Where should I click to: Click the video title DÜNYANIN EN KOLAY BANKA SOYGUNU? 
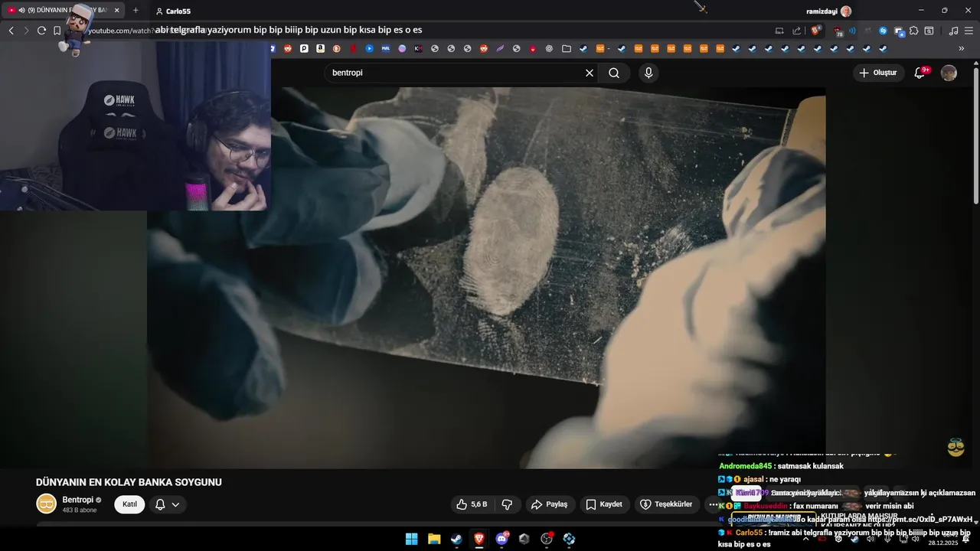(x=129, y=482)
